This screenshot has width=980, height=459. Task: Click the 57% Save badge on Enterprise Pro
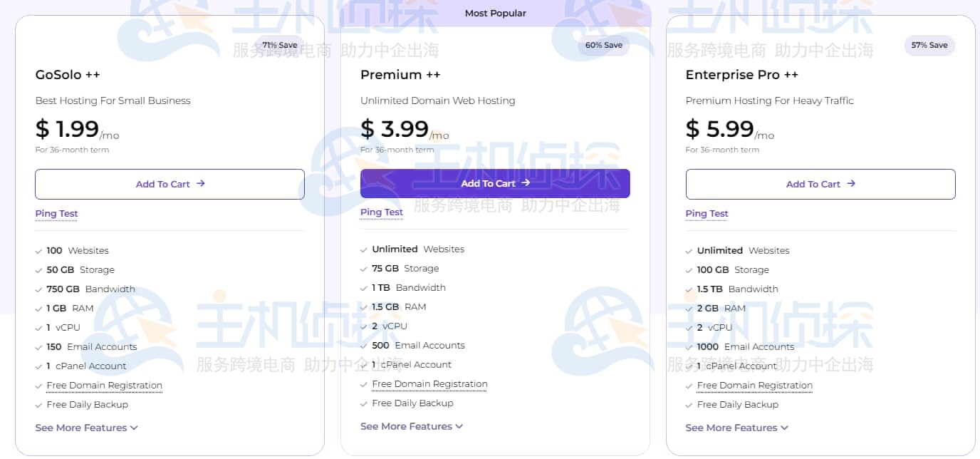pyautogui.click(x=929, y=44)
